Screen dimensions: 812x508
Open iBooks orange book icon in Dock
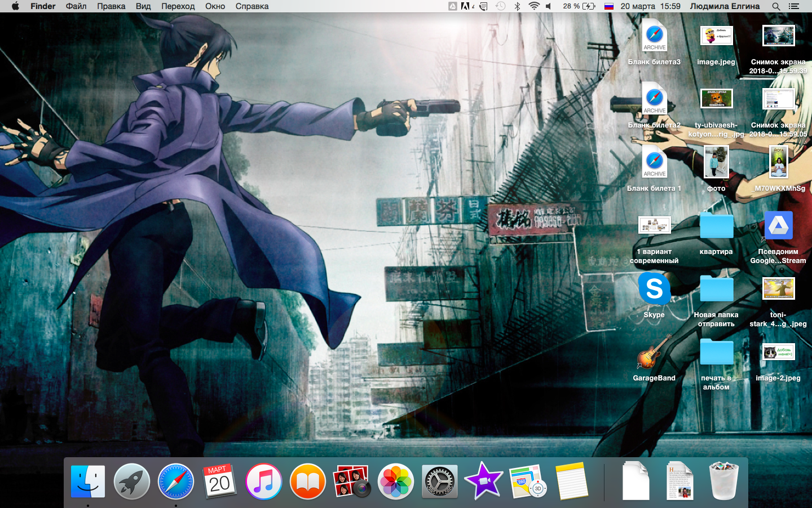307,481
